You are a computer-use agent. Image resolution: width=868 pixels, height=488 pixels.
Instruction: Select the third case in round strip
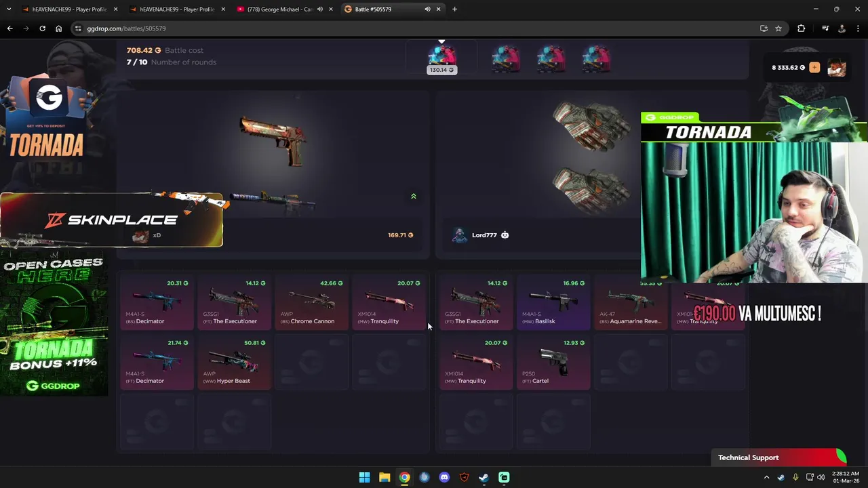(551, 59)
